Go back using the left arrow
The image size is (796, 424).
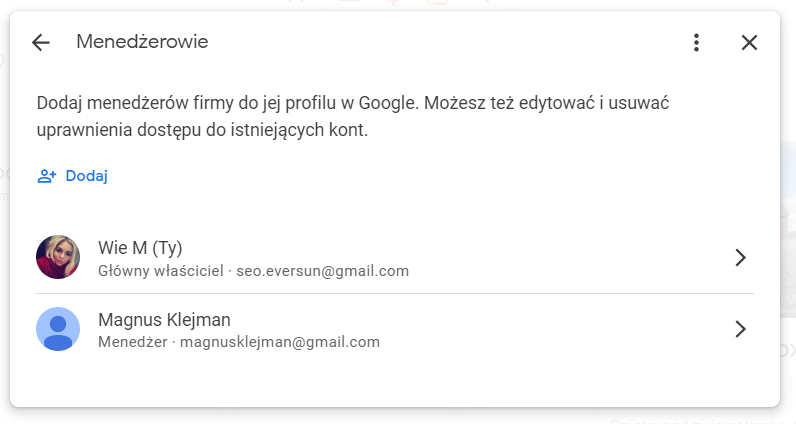pyautogui.click(x=41, y=42)
